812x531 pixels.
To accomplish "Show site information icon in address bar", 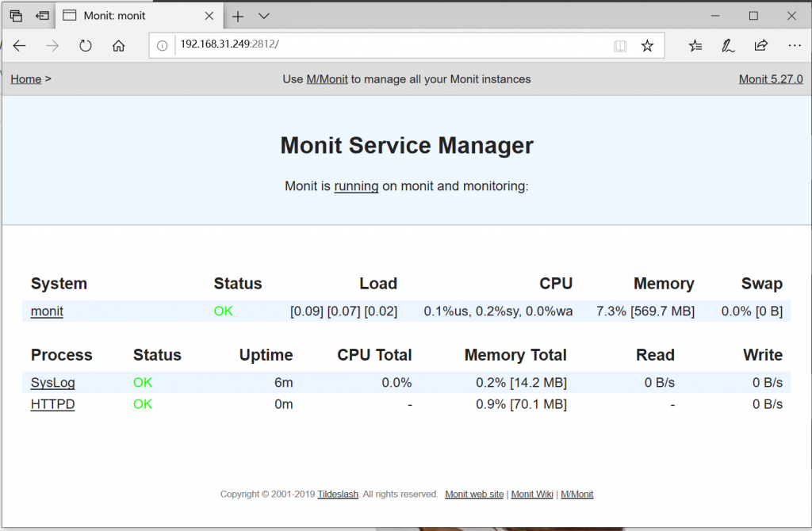I will 162,46.
